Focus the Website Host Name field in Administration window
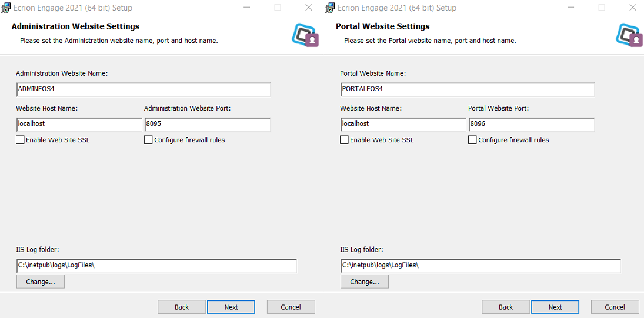 click(x=79, y=125)
